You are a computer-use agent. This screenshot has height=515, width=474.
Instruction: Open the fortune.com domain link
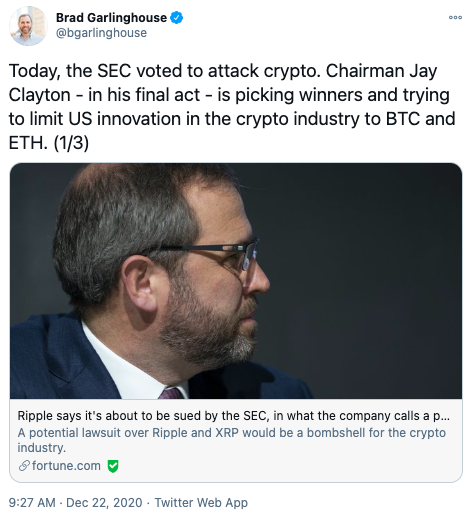click(x=66, y=466)
